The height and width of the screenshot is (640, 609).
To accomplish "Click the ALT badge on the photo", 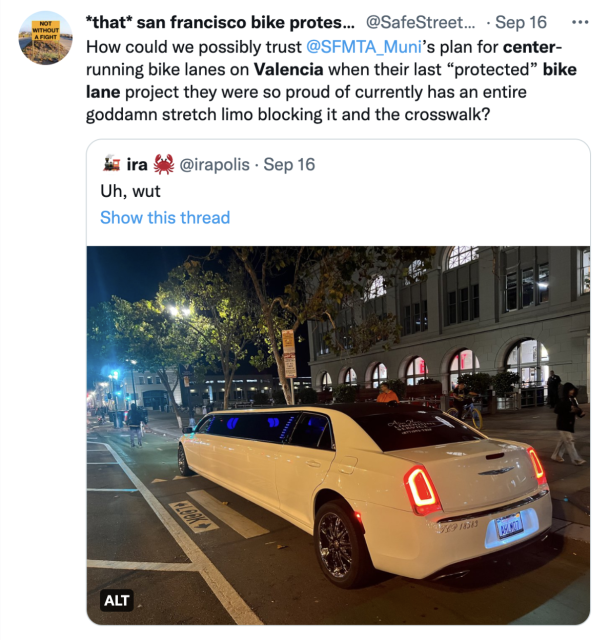I will click(117, 601).
